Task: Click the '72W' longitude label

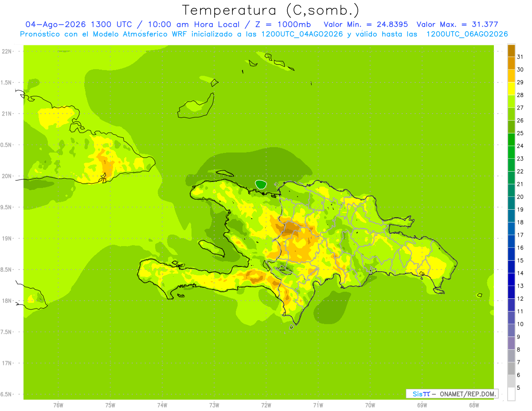Action: point(266,405)
